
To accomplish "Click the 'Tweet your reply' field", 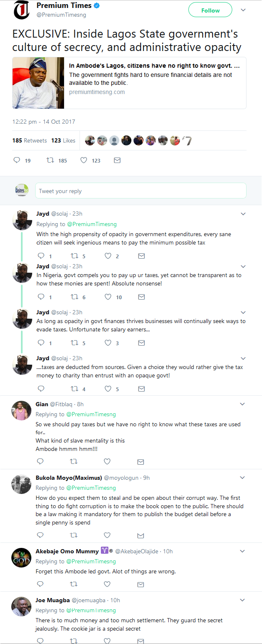I will (x=140, y=191).
